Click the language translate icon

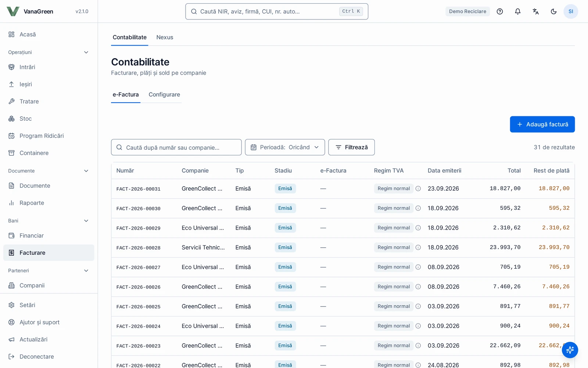point(536,11)
